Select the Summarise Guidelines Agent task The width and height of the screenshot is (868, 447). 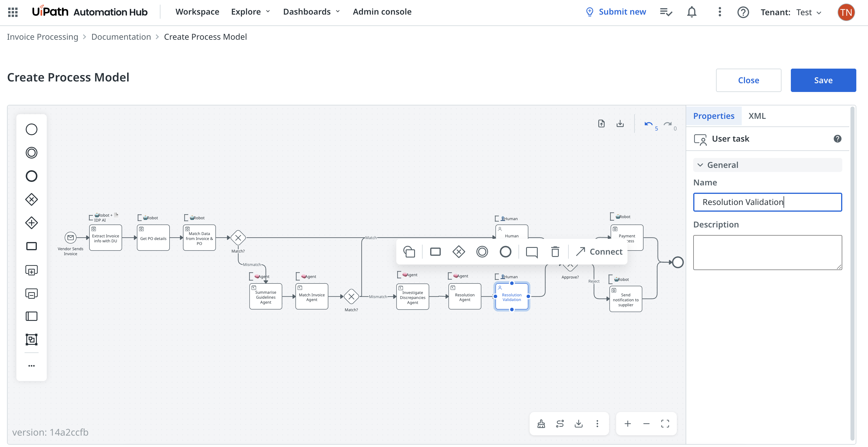pyautogui.click(x=266, y=297)
